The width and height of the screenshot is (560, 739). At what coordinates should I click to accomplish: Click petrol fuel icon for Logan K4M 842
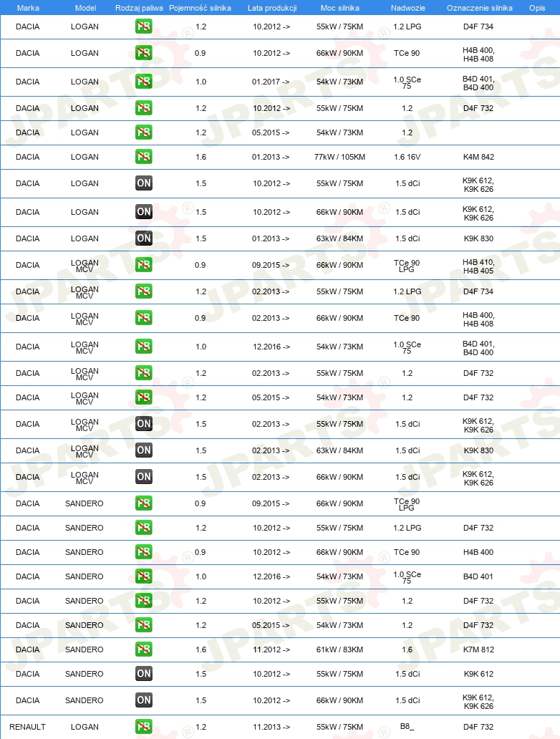click(x=144, y=157)
